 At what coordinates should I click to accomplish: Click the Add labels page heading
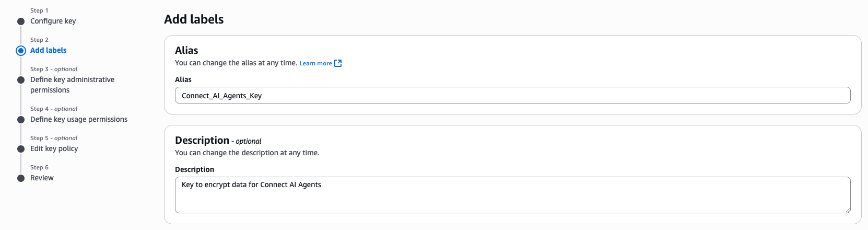(194, 19)
